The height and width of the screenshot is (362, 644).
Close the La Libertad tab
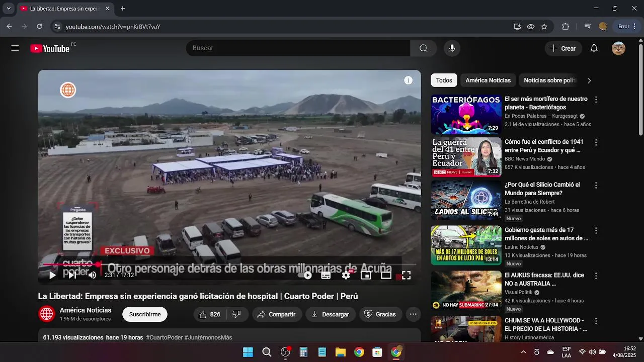pyautogui.click(x=107, y=9)
